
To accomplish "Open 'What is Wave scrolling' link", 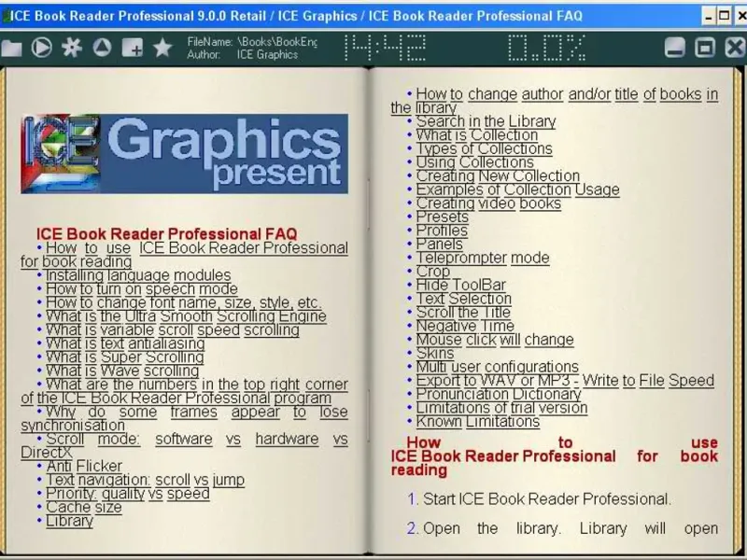I will click(x=122, y=371).
